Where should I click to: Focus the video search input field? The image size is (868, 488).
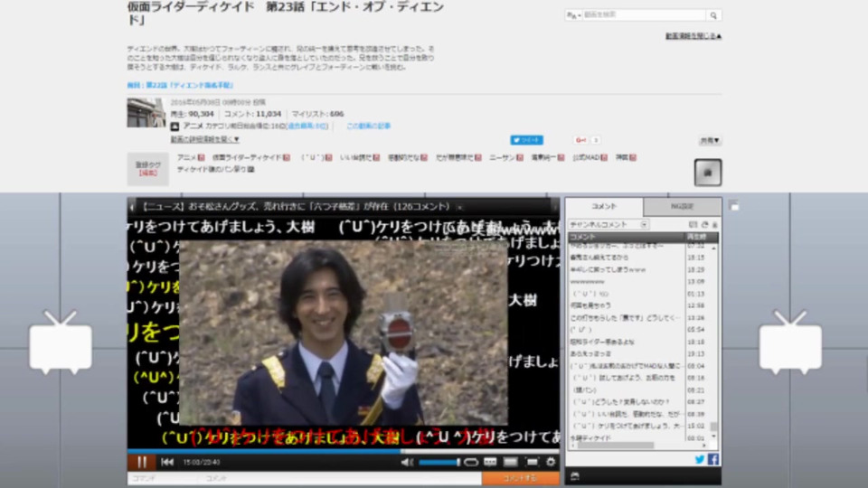[x=645, y=15]
